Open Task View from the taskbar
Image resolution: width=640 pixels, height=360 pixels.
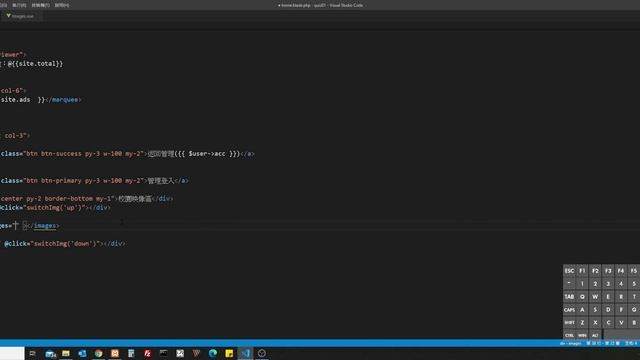click(x=33, y=353)
